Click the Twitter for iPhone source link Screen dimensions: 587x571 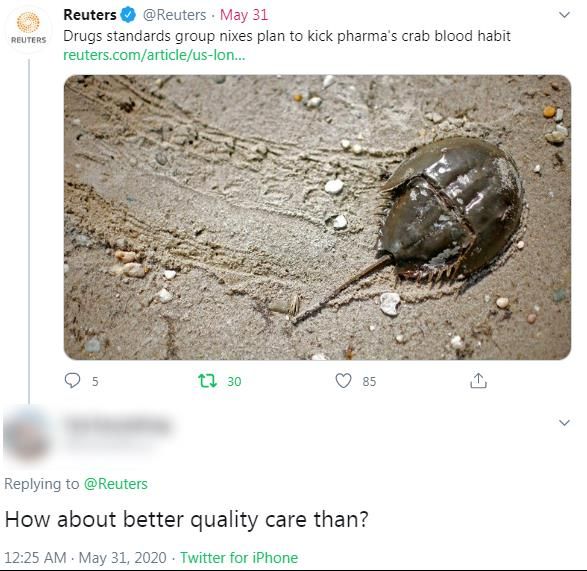239,558
